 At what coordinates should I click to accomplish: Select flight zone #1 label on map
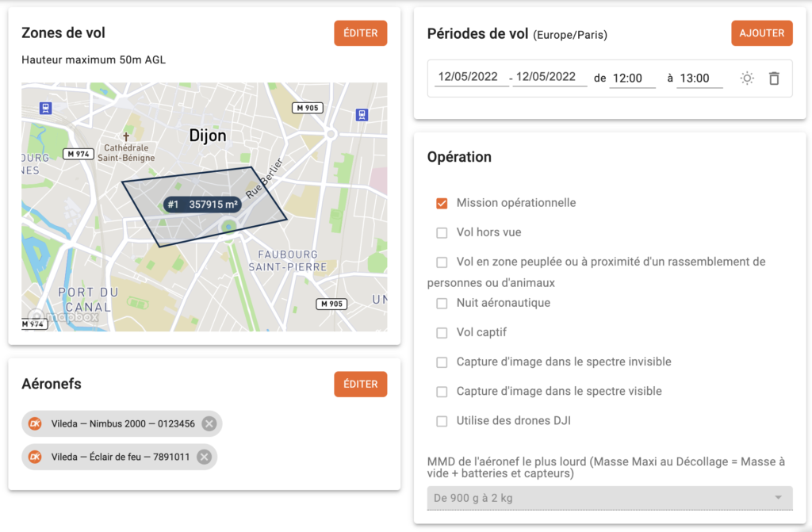[203, 205]
